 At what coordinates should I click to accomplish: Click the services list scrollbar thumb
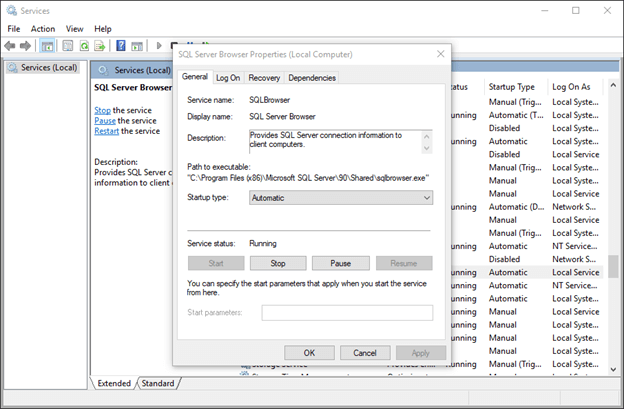(613, 266)
